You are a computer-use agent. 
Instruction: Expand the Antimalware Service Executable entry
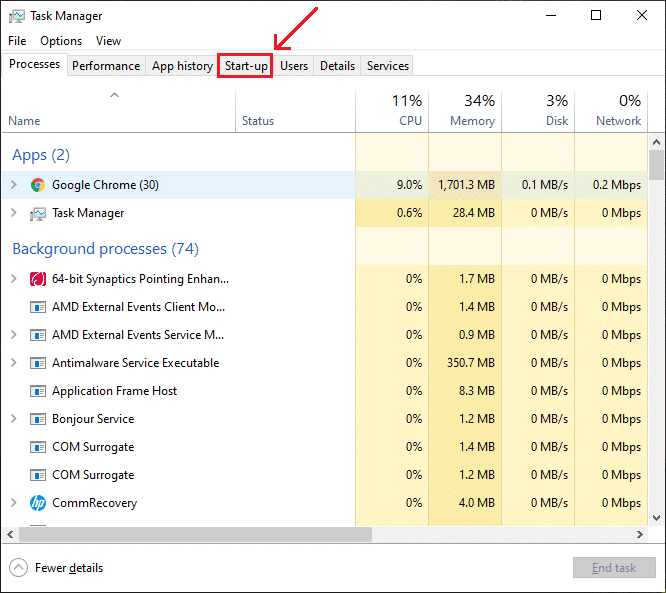point(13,363)
